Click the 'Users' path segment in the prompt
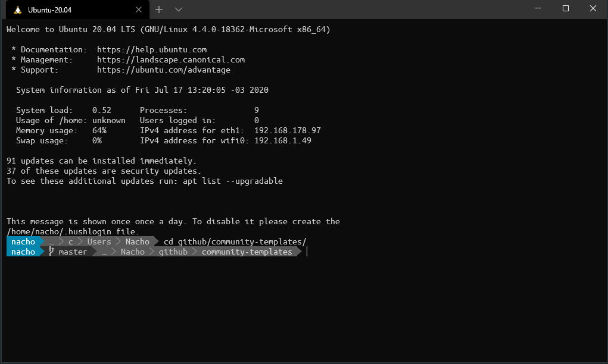This screenshot has width=608, height=364. [99, 241]
